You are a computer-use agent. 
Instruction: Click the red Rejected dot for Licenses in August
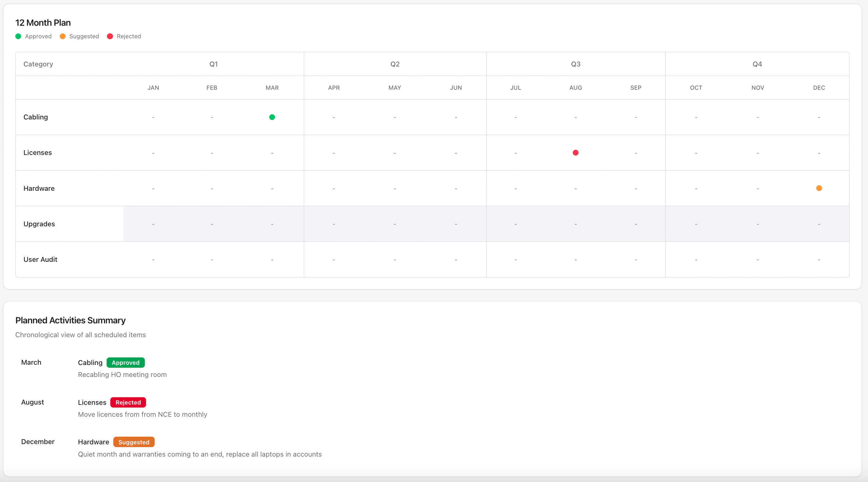(576, 153)
